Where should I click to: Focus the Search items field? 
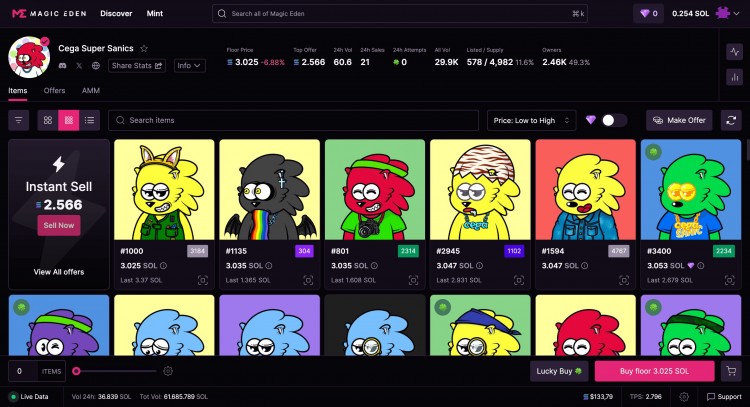(293, 120)
